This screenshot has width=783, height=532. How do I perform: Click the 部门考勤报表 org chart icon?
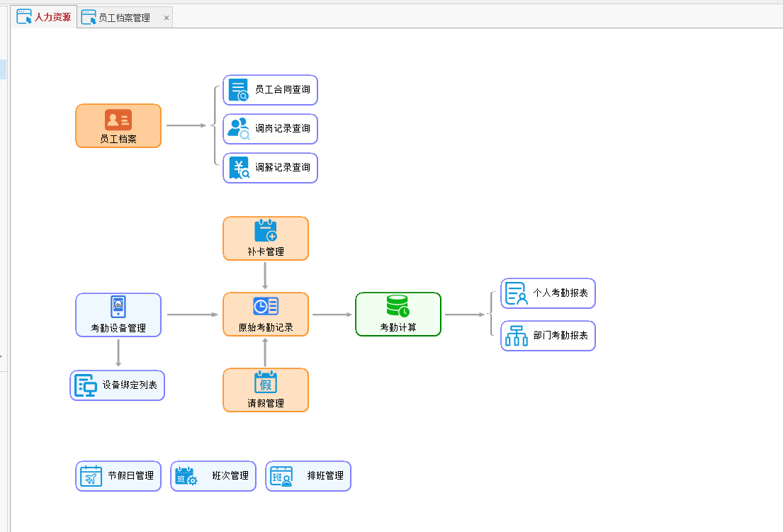tap(516, 336)
